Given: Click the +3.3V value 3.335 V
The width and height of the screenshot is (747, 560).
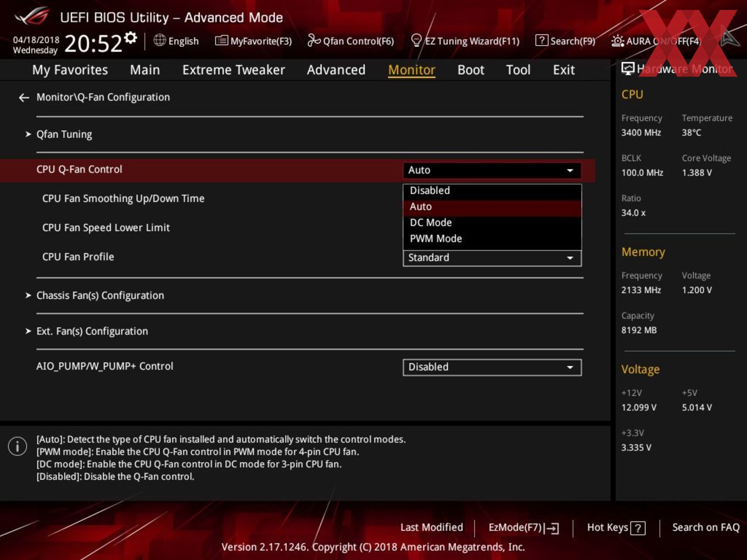Looking at the screenshot, I should [x=636, y=447].
